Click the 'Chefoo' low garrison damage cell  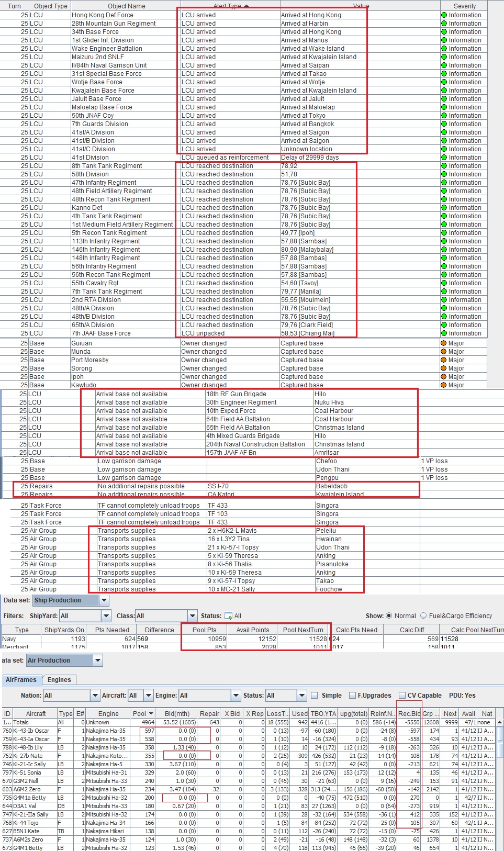tap(367, 461)
